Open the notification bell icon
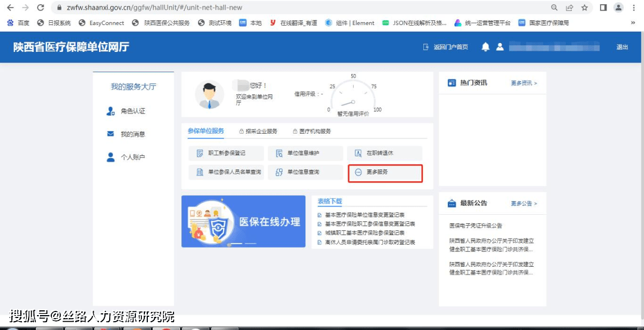 (x=485, y=47)
